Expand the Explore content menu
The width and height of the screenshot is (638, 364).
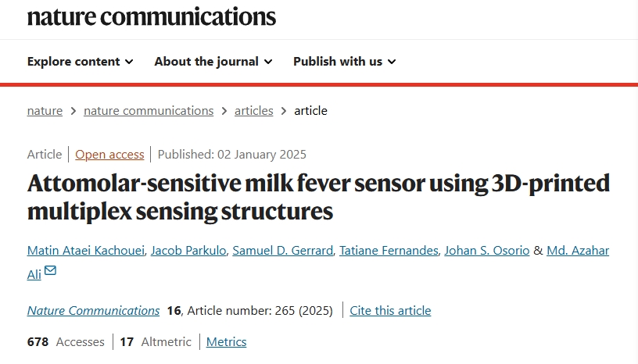point(80,62)
